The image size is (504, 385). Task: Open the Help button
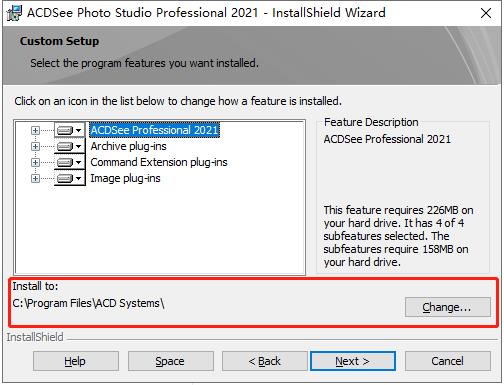point(76,361)
